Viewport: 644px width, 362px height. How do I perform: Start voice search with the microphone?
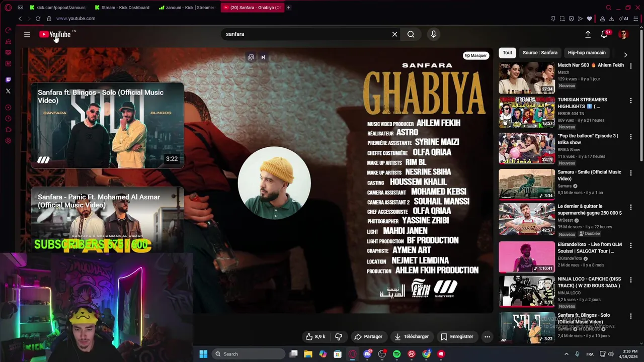tap(434, 34)
